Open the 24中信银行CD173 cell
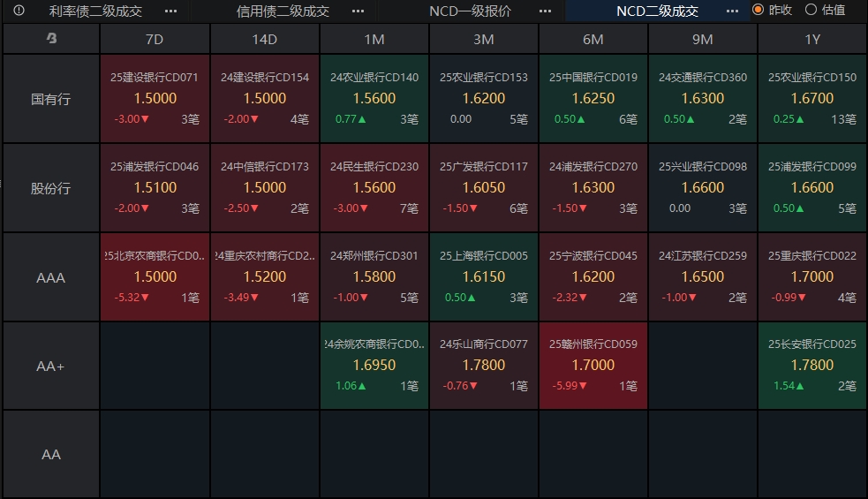Image resolution: width=868 pixels, height=499 pixels. tap(265, 188)
